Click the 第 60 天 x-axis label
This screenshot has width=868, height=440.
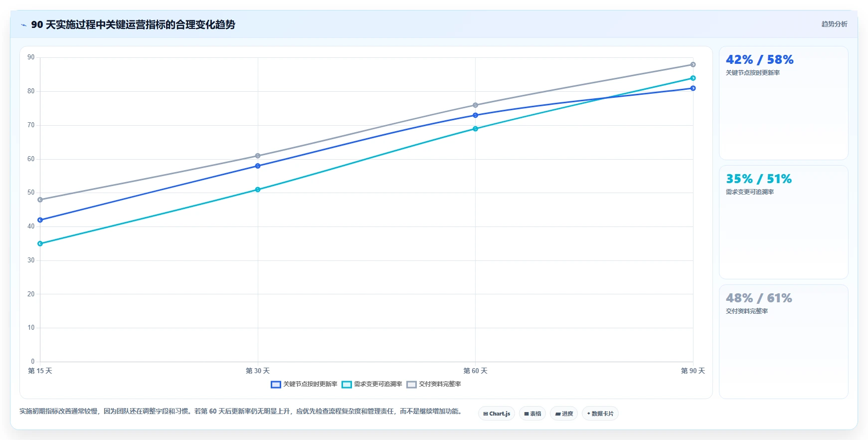click(475, 371)
